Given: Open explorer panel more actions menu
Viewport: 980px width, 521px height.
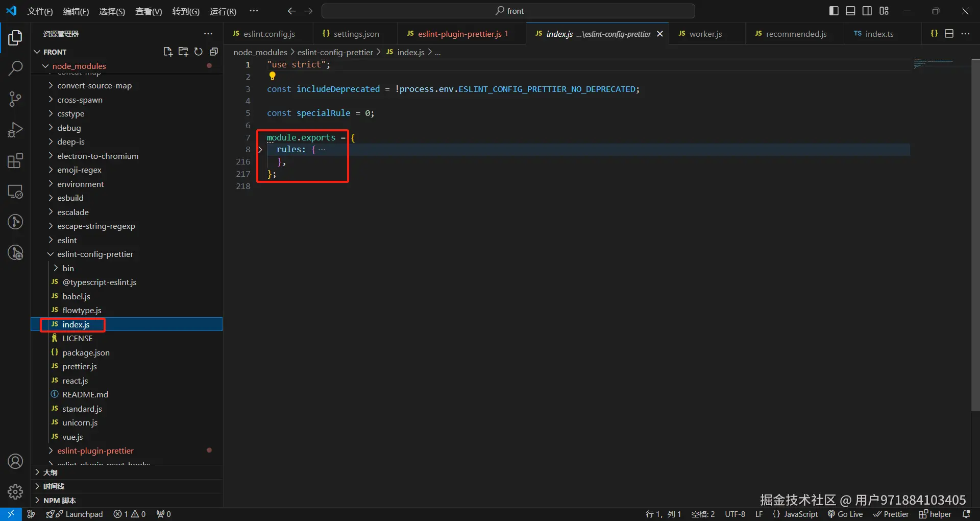Looking at the screenshot, I should pyautogui.click(x=208, y=34).
